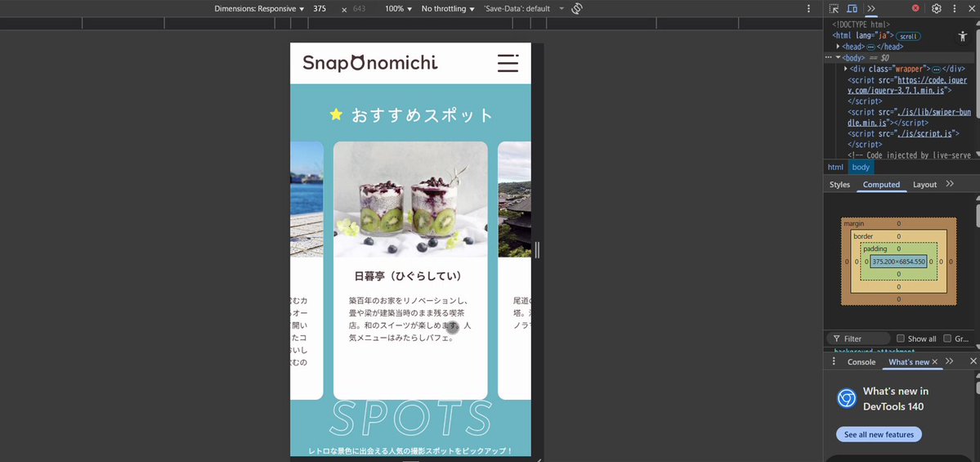Open the Console drawer tab
Screen dimensions: 980x462
click(861, 362)
